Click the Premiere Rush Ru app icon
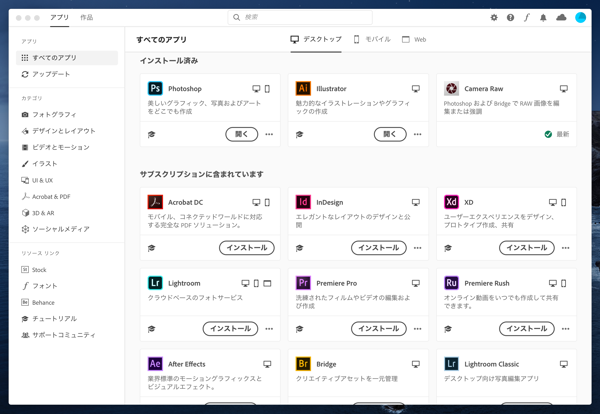Image resolution: width=600 pixels, height=414 pixels. pyautogui.click(x=451, y=283)
